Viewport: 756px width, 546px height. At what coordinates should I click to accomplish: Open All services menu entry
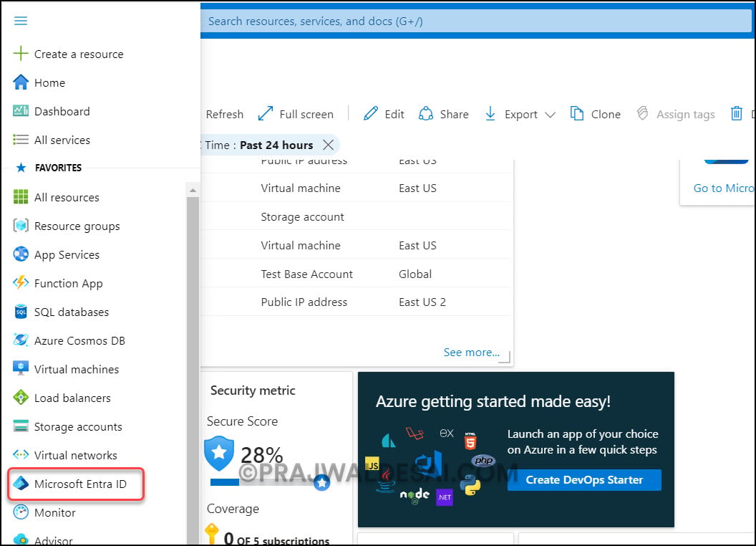click(62, 140)
